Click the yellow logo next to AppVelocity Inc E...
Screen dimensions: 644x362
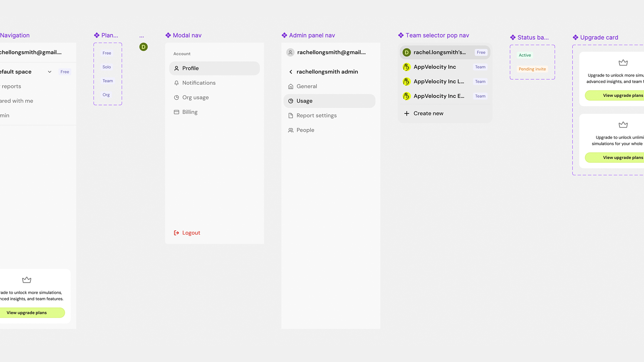(407, 96)
